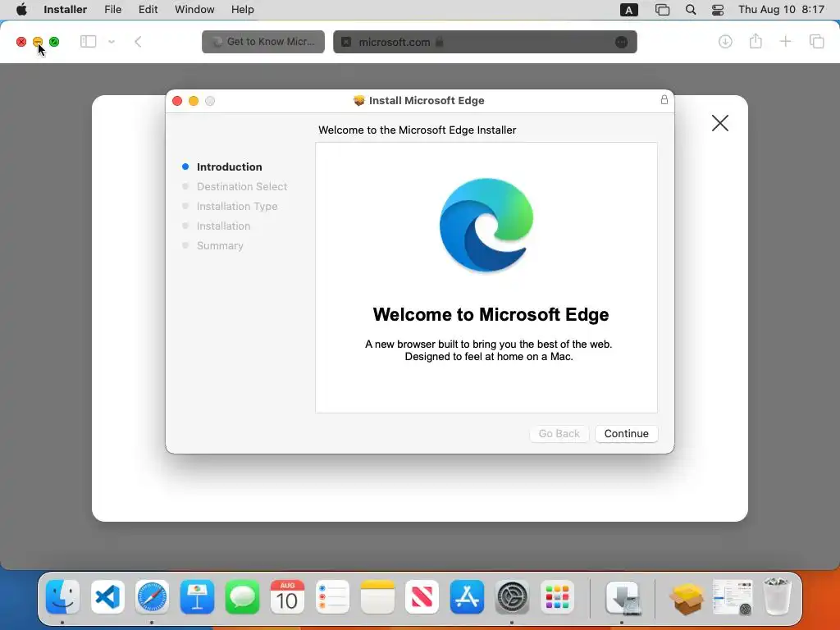Image resolution: width=840 pixels, height=630 pixels.
Task: Open a new Safari tab with plus
Action: (x=785, y=41)
